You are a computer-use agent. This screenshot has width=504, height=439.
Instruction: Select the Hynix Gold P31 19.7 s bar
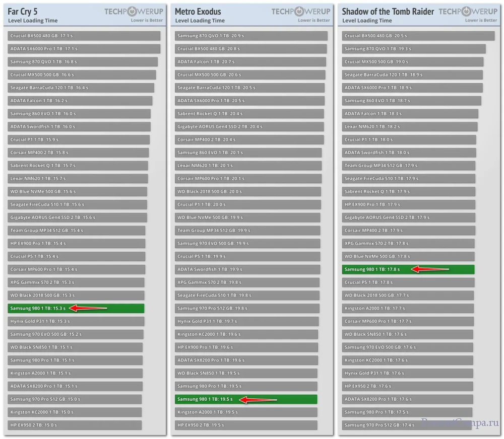click(247, 321)
